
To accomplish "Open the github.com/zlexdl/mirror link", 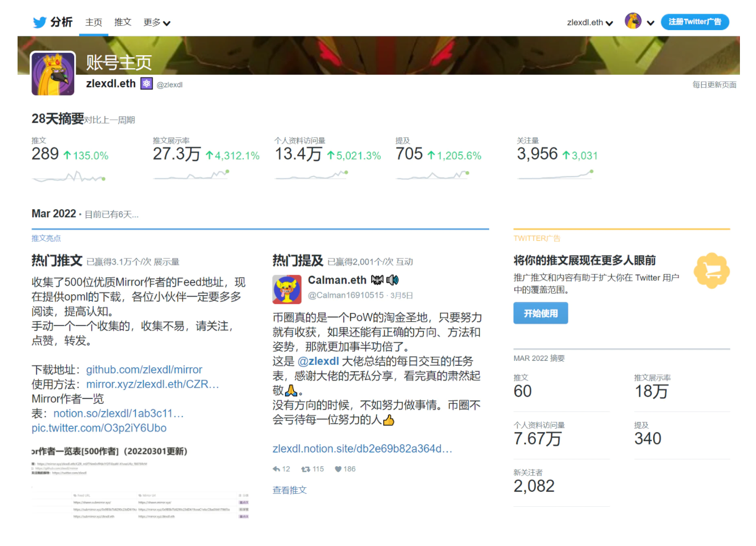I will (144, 370).
